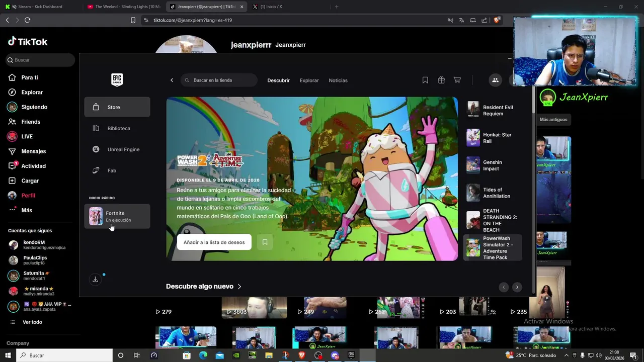This screenshot has width=644, height=362.
Task: Launch Fortnite from quick start
Action: point(117,216)
